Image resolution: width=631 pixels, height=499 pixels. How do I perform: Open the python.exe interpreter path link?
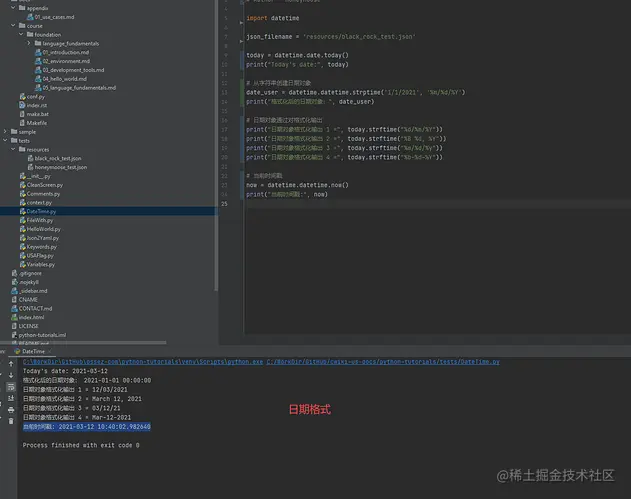143,362
